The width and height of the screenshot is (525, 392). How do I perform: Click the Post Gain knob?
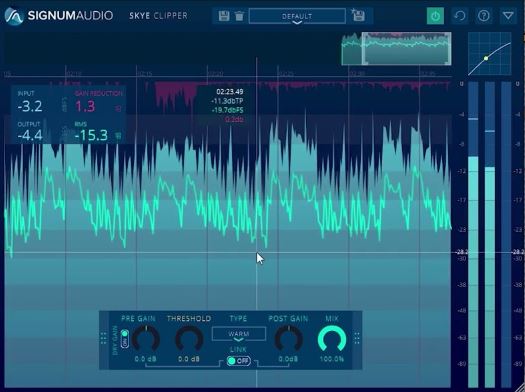click(x=289, y=339)
